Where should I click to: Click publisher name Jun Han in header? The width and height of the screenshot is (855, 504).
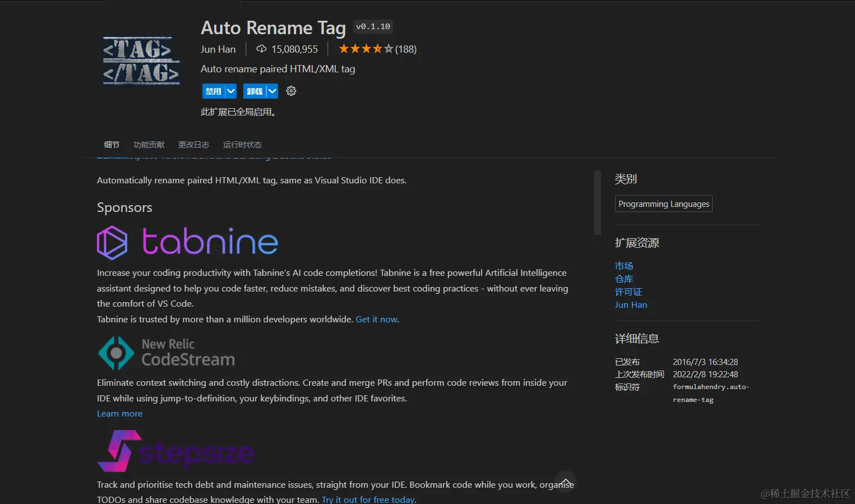(218, 49)
